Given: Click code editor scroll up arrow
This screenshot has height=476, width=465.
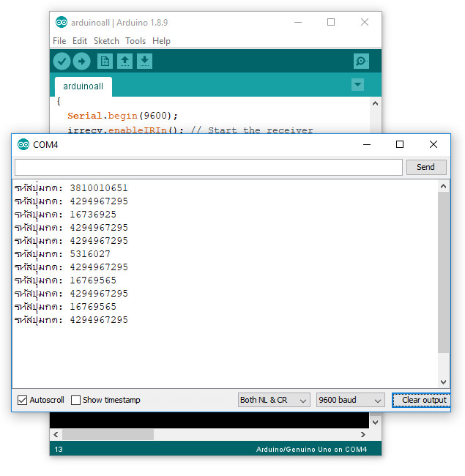Looking at the screenshot, I should pyautogui.click(x=375, y=103).
